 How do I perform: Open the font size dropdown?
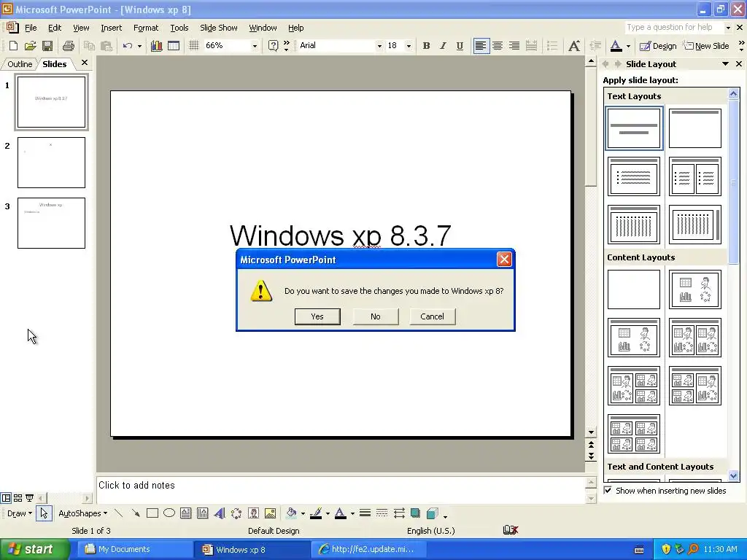click(x=409, y=46)
